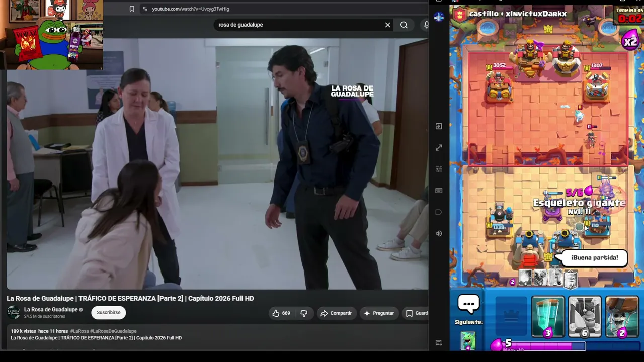Focus the YouTube search box containing 'rosa de guadalupe'

(299, 25)
